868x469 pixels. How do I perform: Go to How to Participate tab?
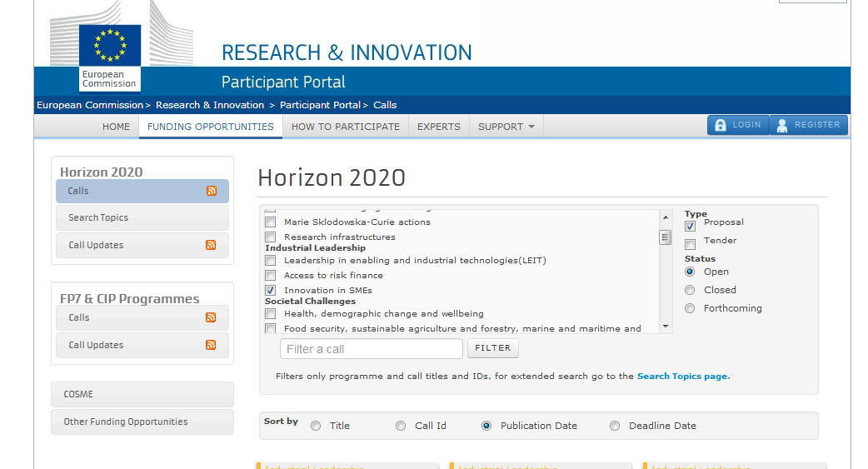(346, 127)
